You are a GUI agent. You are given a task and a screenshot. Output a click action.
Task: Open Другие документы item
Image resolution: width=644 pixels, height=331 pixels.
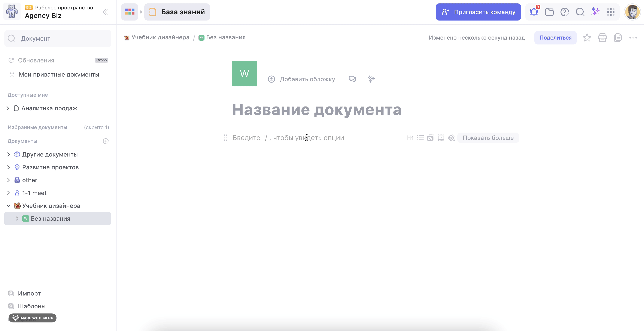coord(50,154)
